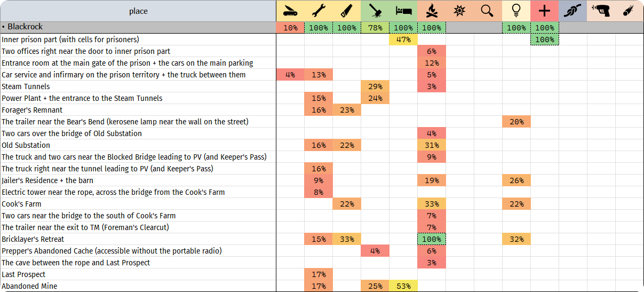Image resolution: width=644 pixels, height=292 pixels.
Task: Select the hand saw column icon
Action: pos(347,11)
